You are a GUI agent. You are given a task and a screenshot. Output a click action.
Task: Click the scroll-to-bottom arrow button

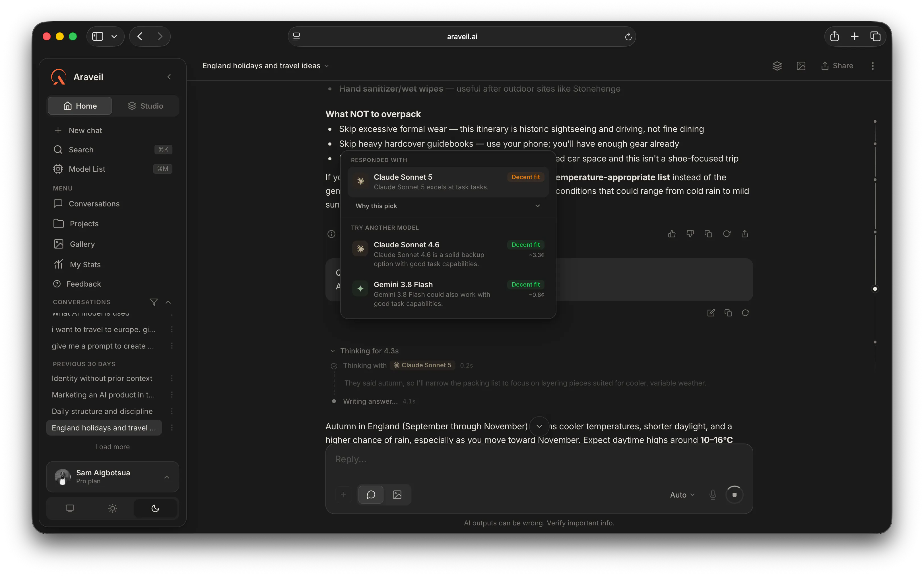539,426
